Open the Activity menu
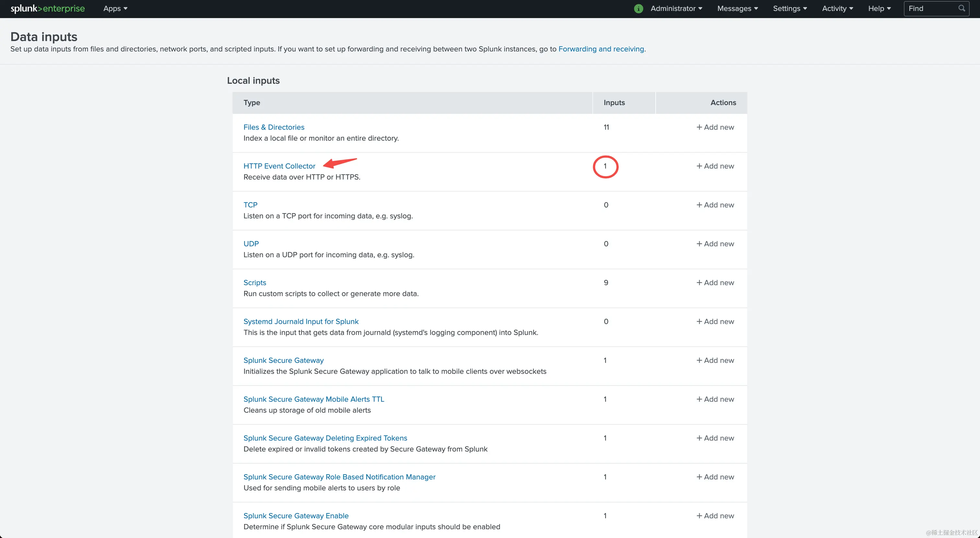The height and width of the screenshot is (538, 980). [837, 8]
